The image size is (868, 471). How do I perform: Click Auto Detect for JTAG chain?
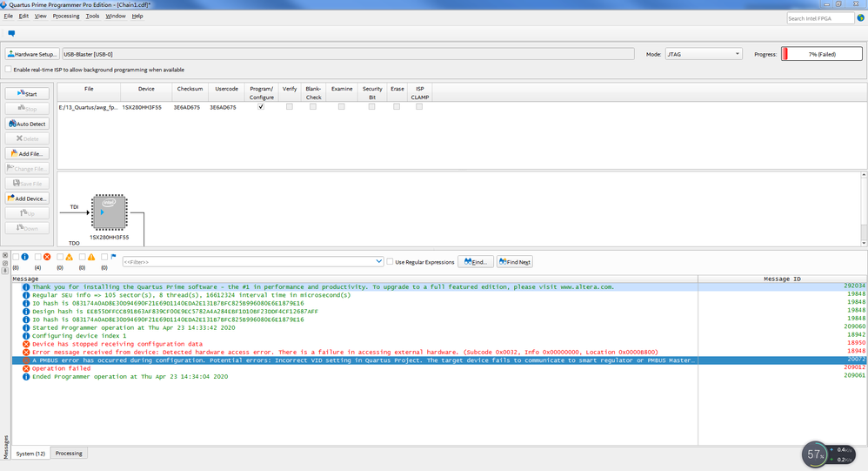point(28,124)
